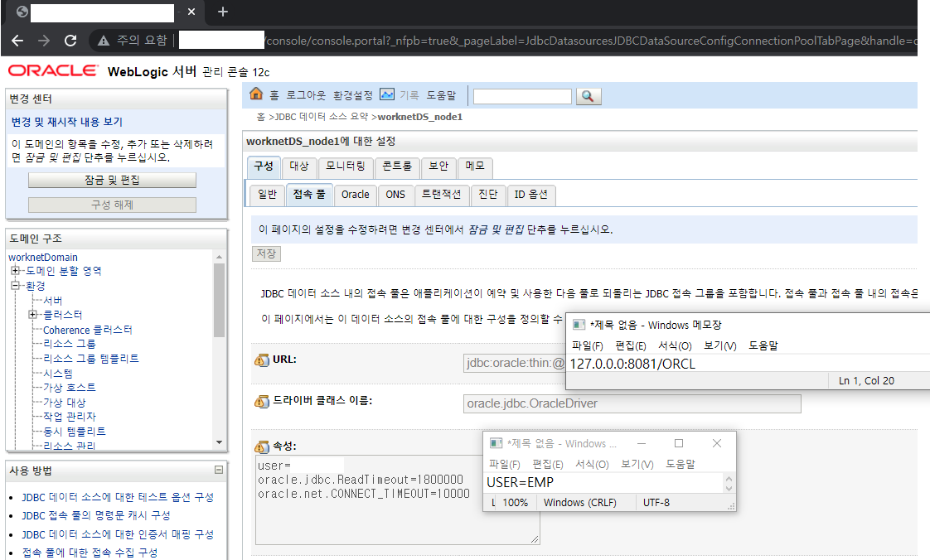930x560 pixels.
Task: Click the JDBC 데이터 소스 요약 breadcrumb
Action: pos(322,117)
